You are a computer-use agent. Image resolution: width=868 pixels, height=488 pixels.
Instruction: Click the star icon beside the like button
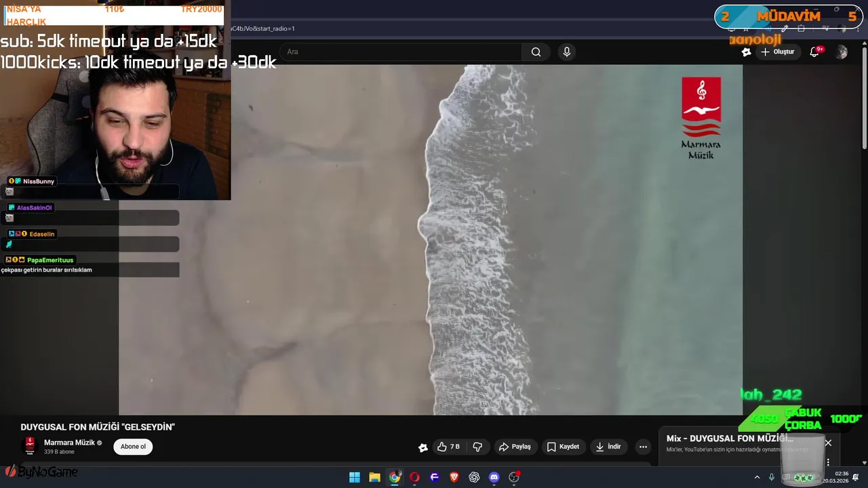click(x=423, y=447)
